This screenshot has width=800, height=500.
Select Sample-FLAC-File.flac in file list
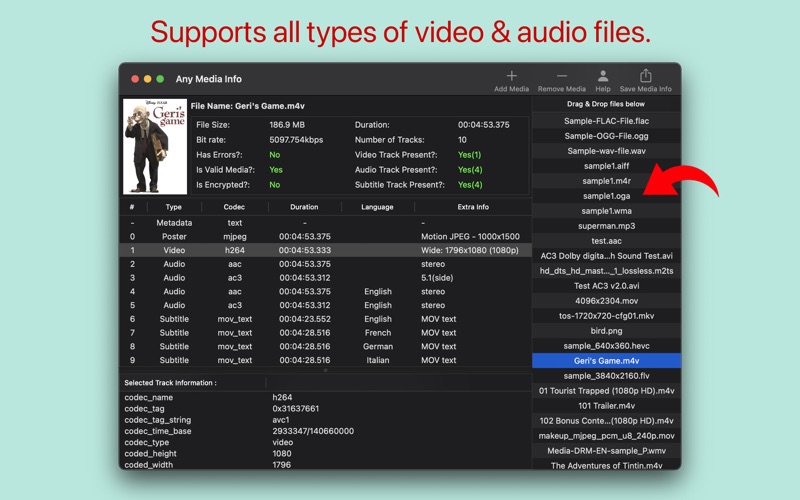tap(606, 121)
